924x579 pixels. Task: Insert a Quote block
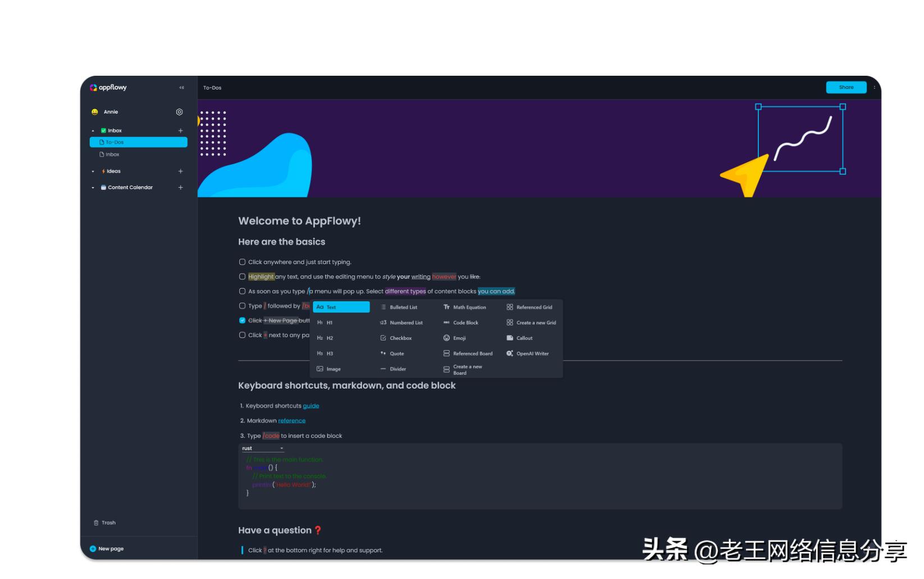click(x=397, y=353)
